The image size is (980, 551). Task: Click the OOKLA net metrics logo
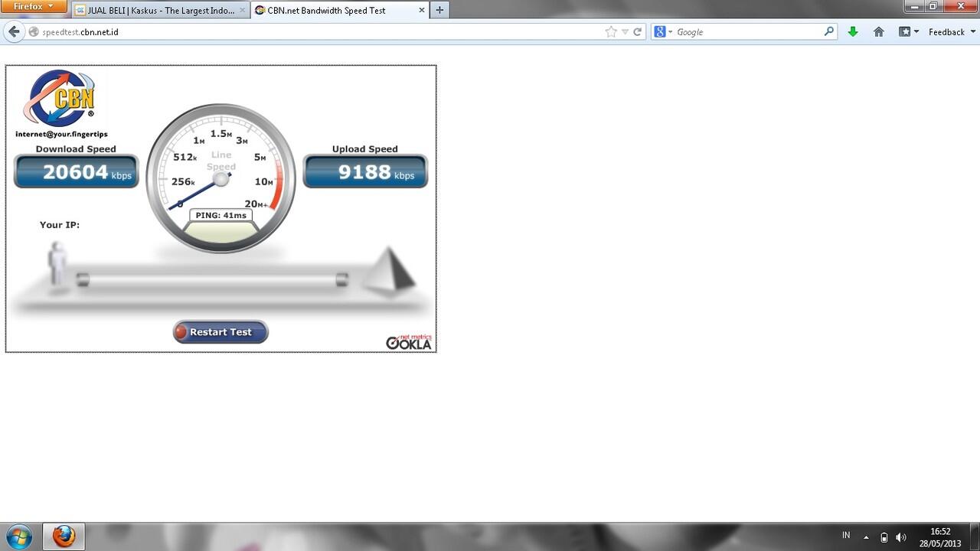click(x=409, y=342)
